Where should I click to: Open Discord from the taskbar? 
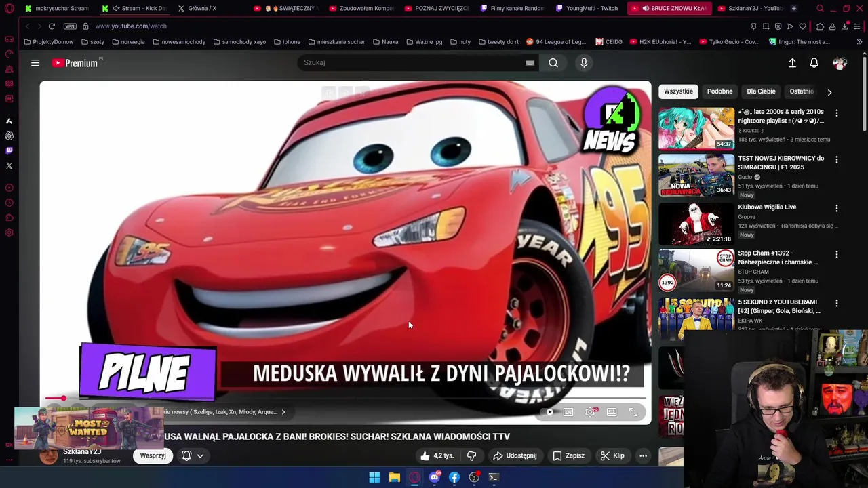pyautogui.click(x=435, y=478)
